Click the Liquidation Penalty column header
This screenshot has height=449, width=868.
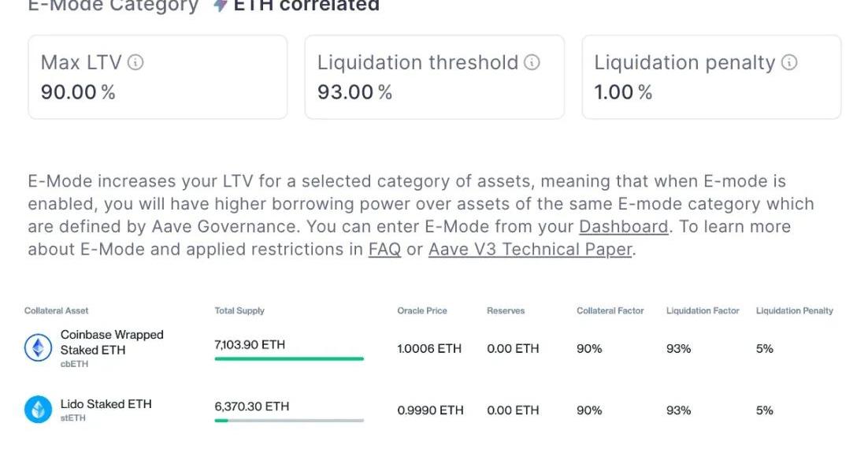tap(795, 310)
